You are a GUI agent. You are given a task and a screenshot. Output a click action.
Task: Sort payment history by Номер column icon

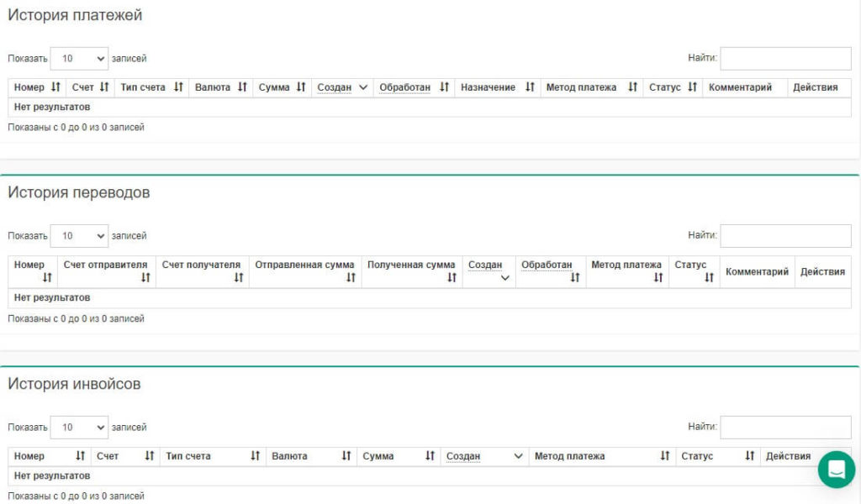tap(55, 87)
